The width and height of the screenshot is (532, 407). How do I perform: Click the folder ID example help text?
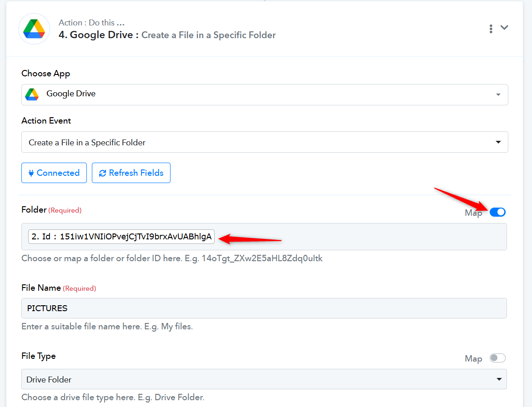click(x=172, y=258)
